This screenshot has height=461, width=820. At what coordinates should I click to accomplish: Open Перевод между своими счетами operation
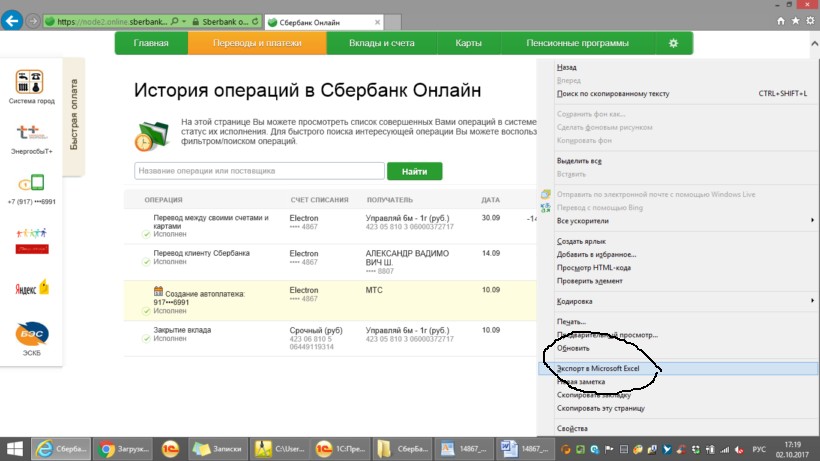211,222
